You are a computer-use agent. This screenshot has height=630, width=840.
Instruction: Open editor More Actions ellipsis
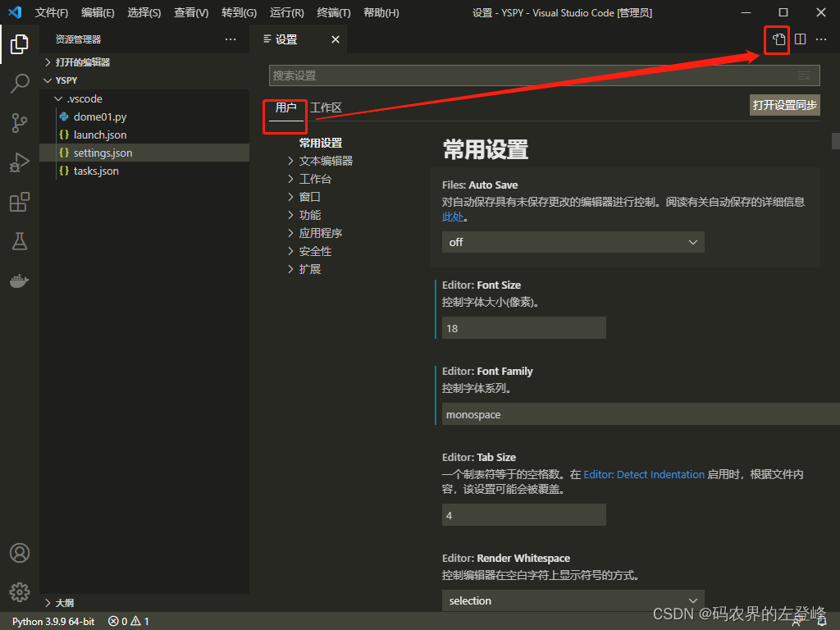coord(820,39)
